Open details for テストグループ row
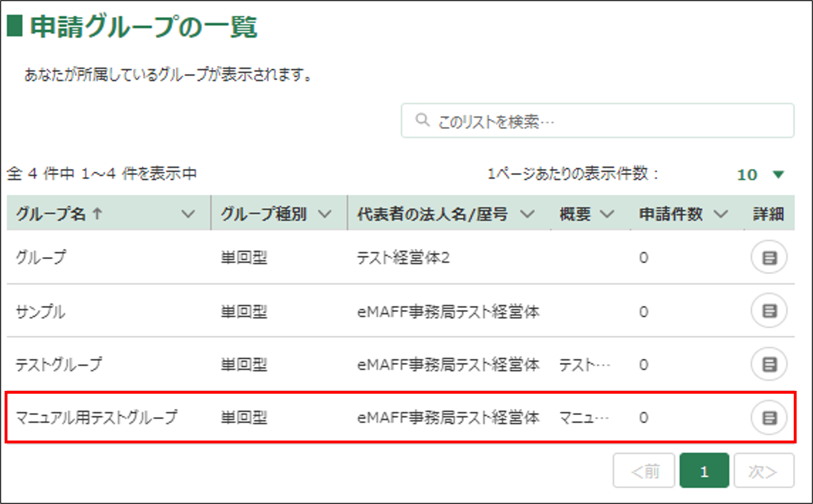This screenshot has height=504, width=813. coord(769,364)
